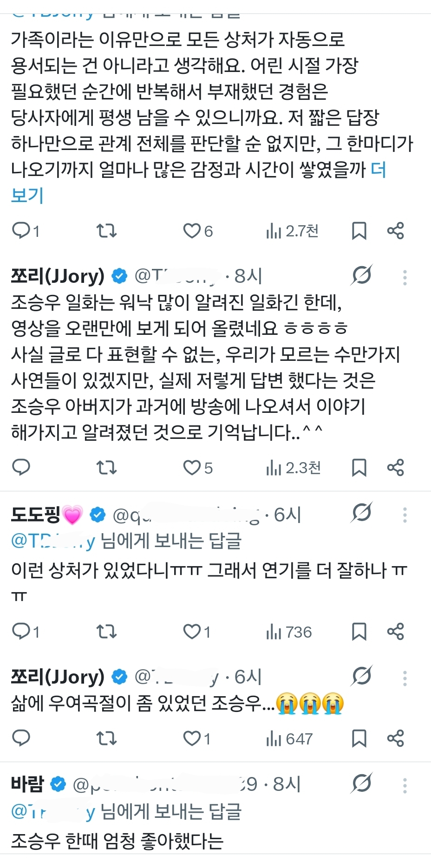The width and height of the screenshot is (431, 868).
Task: Like the reply with 6 likes
Action: 198,231
